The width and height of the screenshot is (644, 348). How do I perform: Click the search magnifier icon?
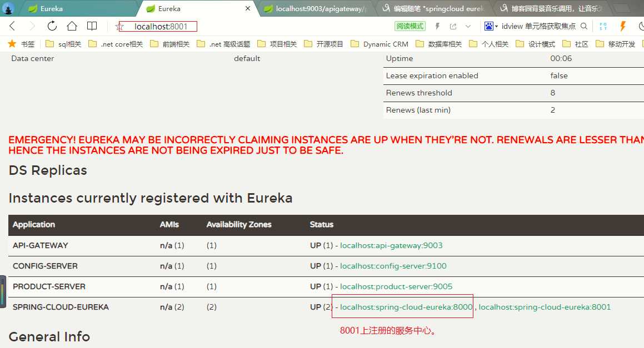point(583,26)
